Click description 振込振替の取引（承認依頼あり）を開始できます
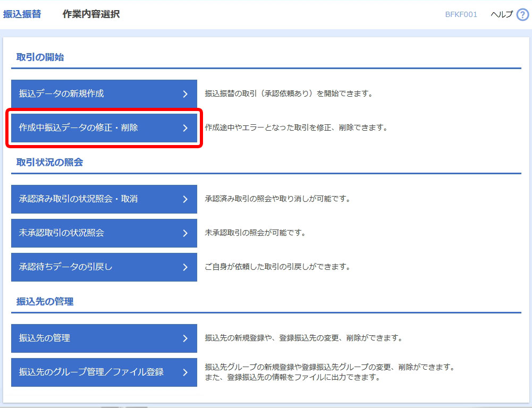The width and height of the screenshot is (532, 408). pyautogui.click(x=289, y=93)
